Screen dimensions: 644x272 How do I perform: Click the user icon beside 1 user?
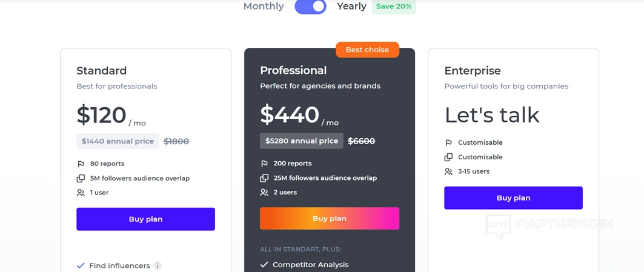point(81,193)
